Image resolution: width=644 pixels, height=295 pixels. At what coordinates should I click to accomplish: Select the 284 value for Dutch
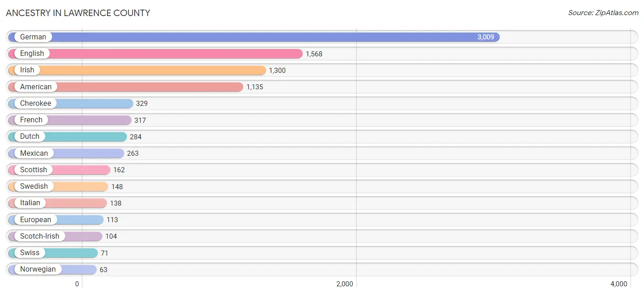[136, 137]
